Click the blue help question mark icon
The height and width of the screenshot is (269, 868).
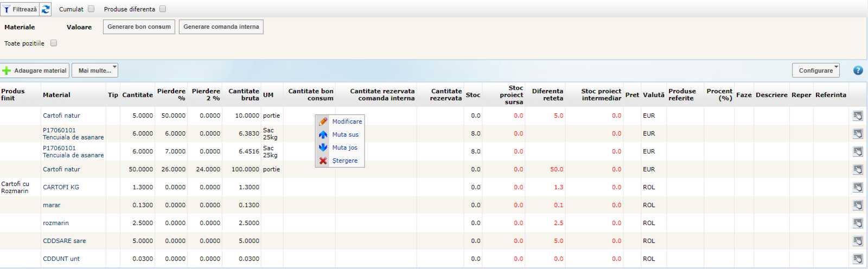pyautogui.click(x=858, y=71)
